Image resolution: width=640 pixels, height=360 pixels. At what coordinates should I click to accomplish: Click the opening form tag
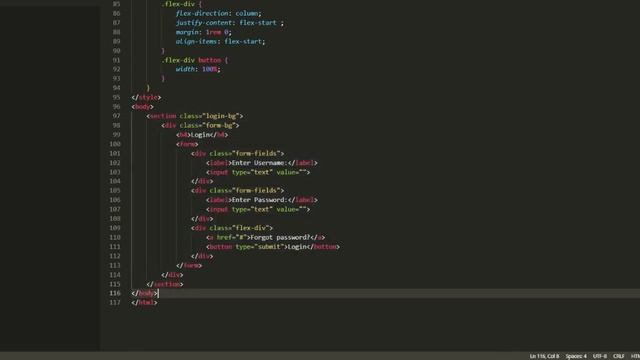[187, 144]
